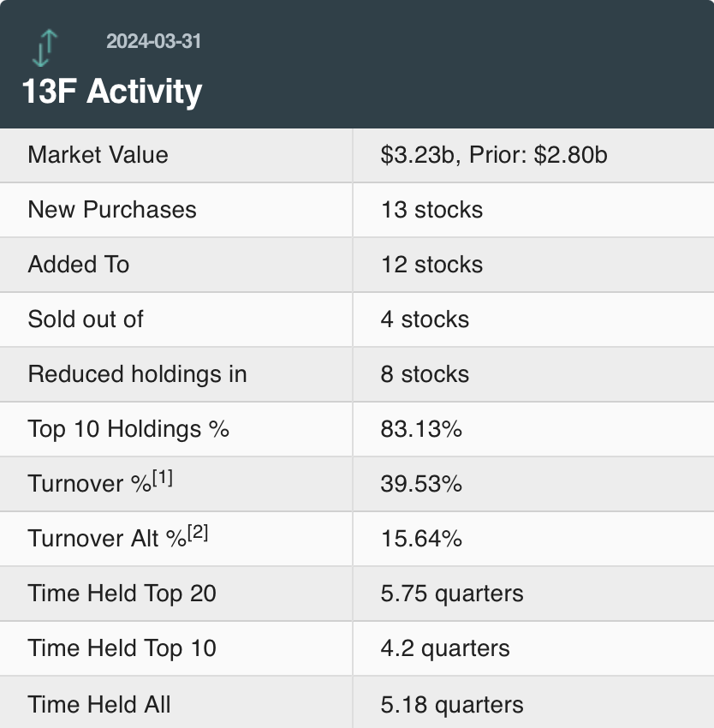This screenshot has height=728, width=714.
Task: Select the 4 stocks value
Action: 425,319
